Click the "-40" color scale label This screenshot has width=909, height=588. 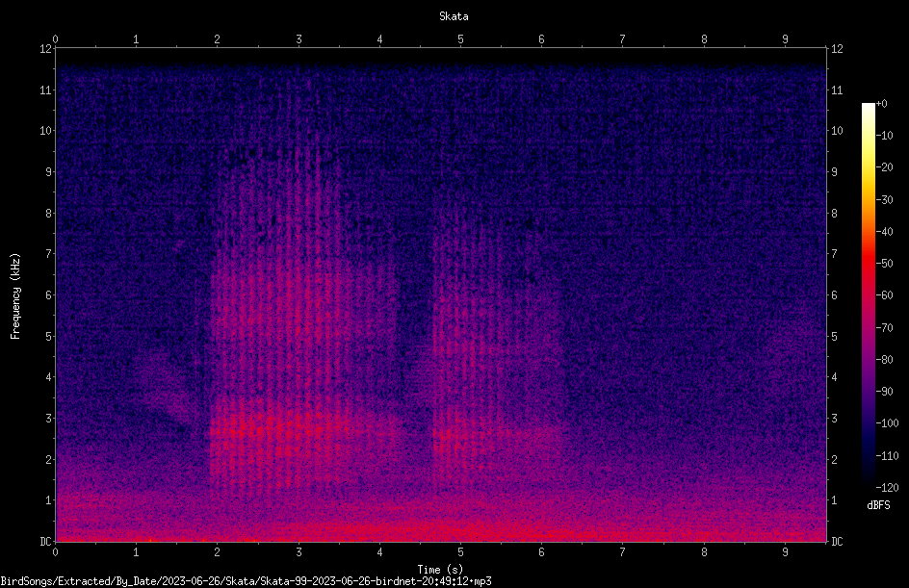884,232
